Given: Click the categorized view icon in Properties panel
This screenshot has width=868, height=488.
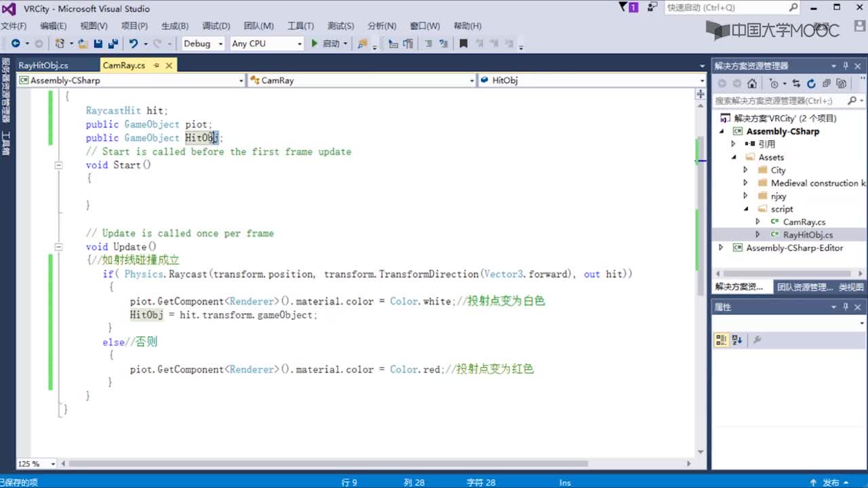Looking at the screenshot, I should coord(722,340).
